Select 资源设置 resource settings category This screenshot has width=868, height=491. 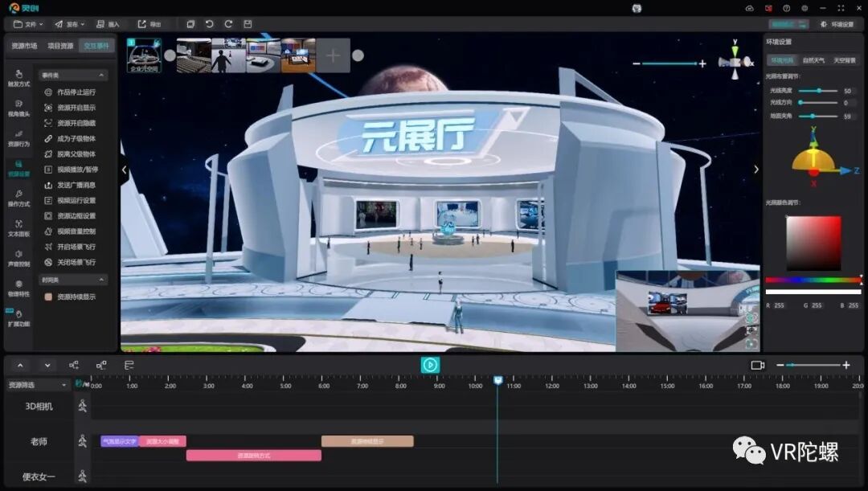coord(18,168)
